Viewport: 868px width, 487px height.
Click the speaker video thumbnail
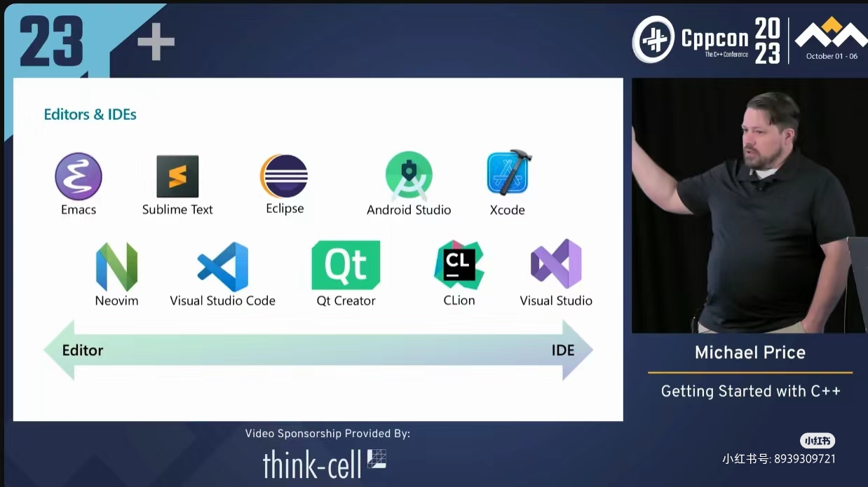(x=750, y=205)
